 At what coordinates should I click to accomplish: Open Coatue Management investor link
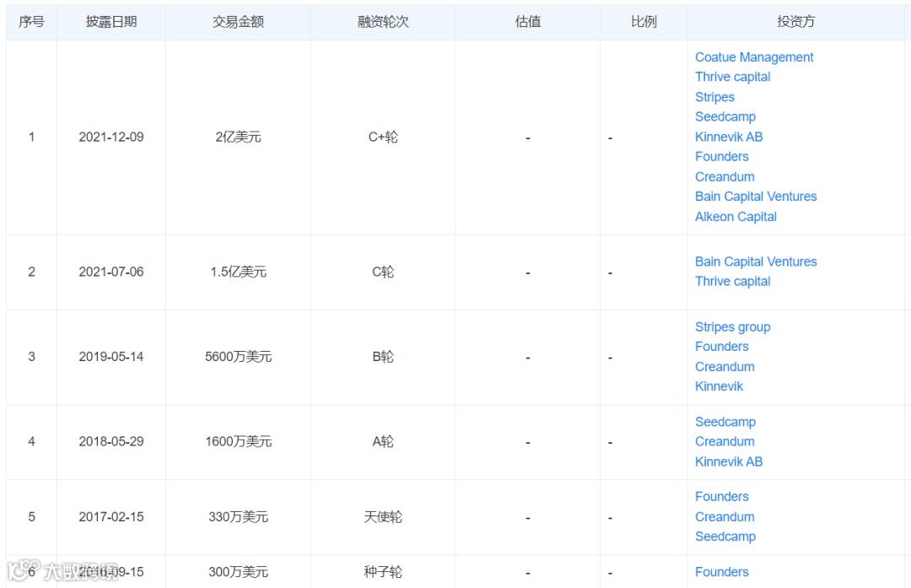753,57
